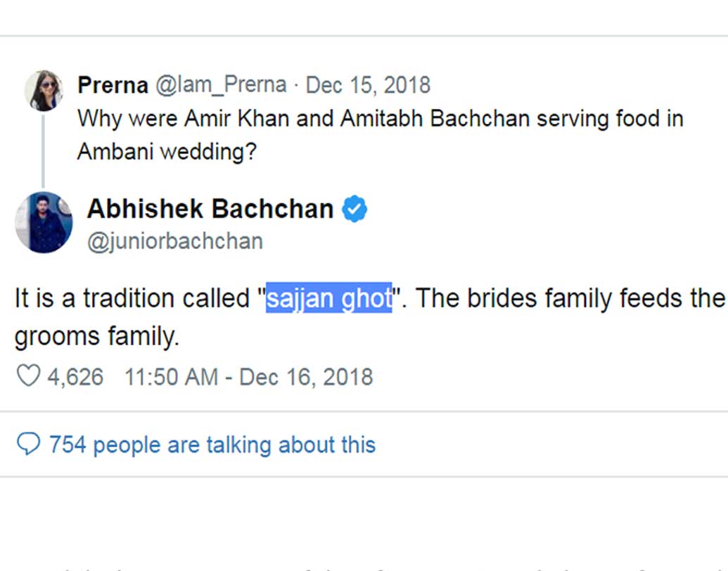Click the blue verified badge

point(355,209)
